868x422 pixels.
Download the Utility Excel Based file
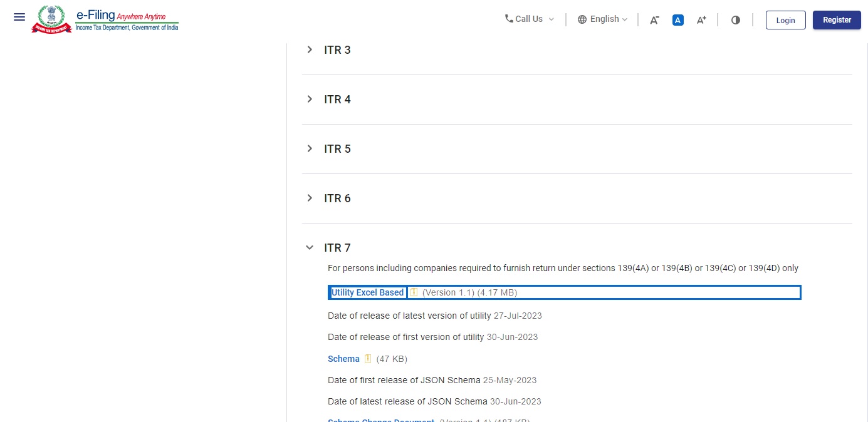click(x=367, y=292)
